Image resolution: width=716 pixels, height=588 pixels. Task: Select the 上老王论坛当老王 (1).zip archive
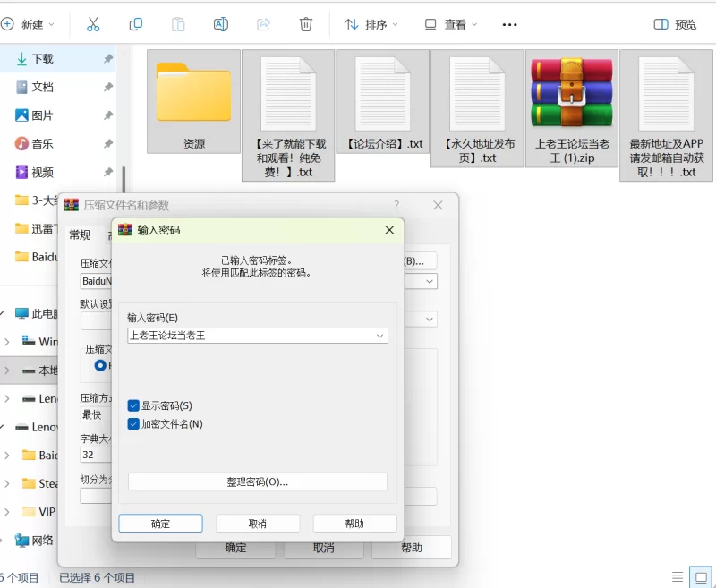coord(572,108)
